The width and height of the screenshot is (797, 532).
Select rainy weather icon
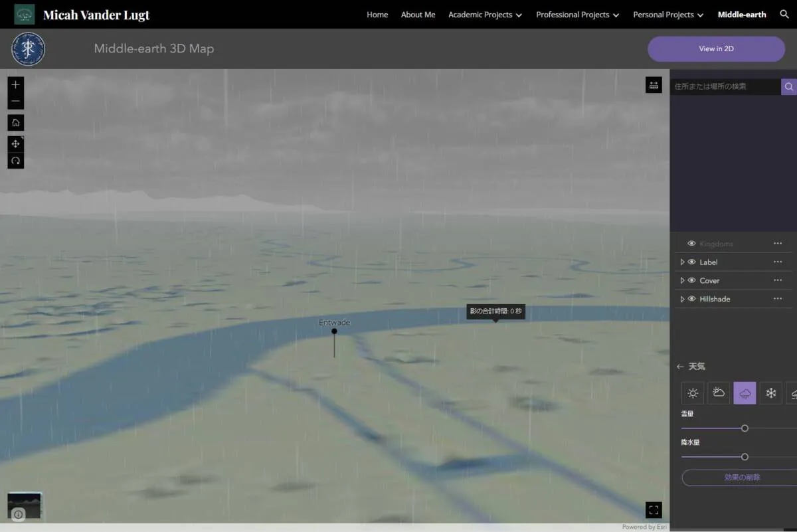pos(745,393)
